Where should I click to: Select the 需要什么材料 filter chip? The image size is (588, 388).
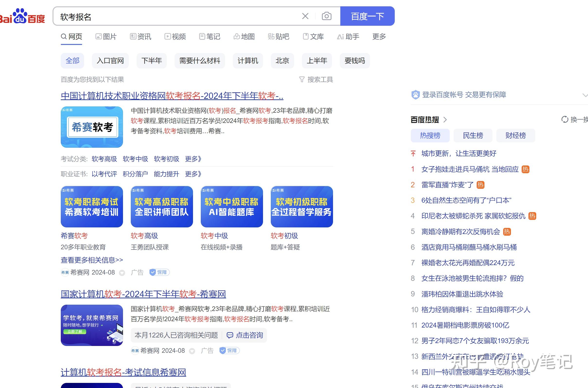pos(200,61)
